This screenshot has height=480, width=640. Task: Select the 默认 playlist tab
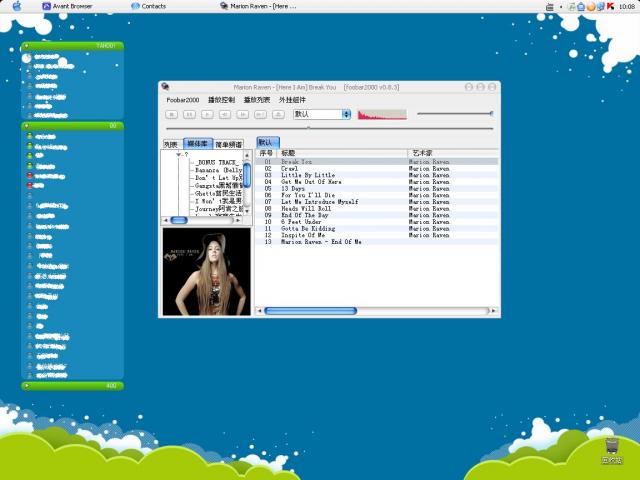268,142
